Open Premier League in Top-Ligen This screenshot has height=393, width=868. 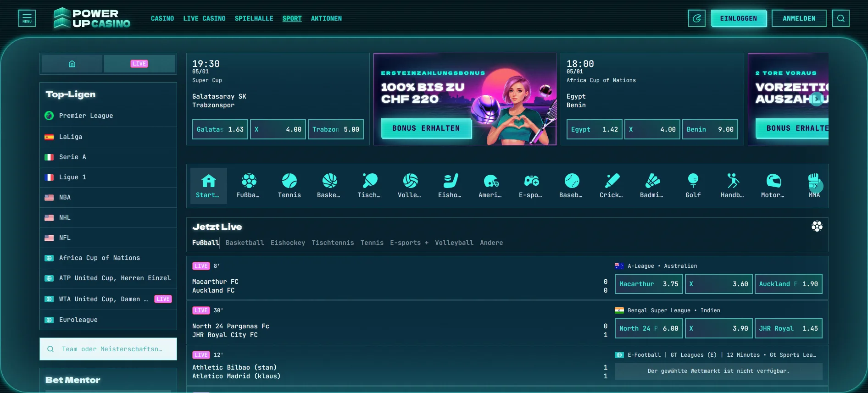pos(108,116)
